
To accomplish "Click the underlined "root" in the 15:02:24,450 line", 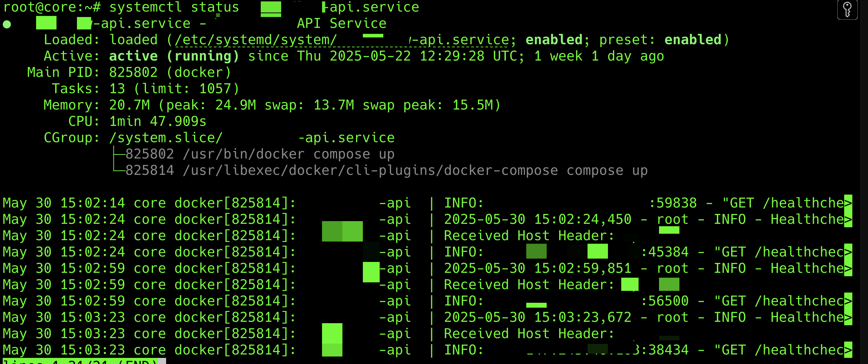I will coord(673,219).
